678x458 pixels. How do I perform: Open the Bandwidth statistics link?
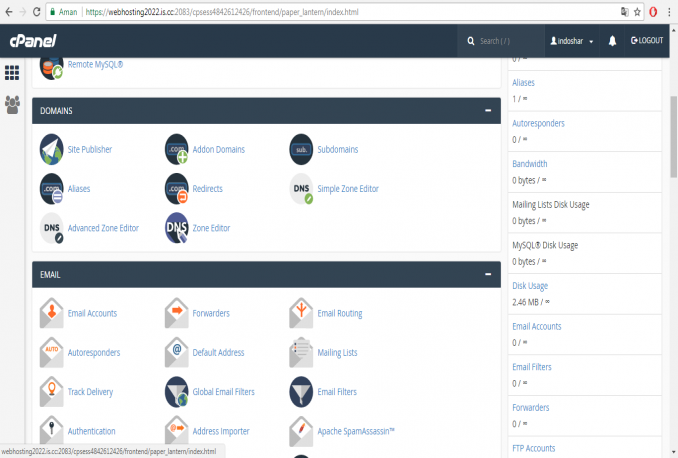point(530,164)
